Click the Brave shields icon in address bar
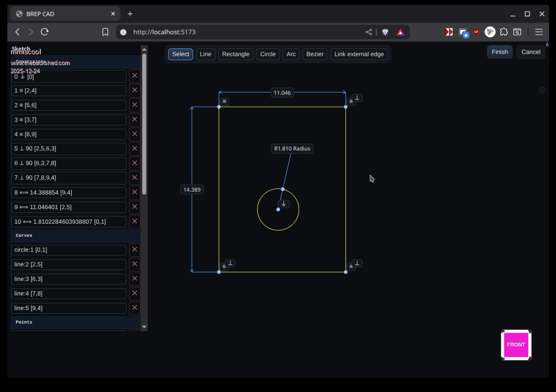 pos(385,32)
